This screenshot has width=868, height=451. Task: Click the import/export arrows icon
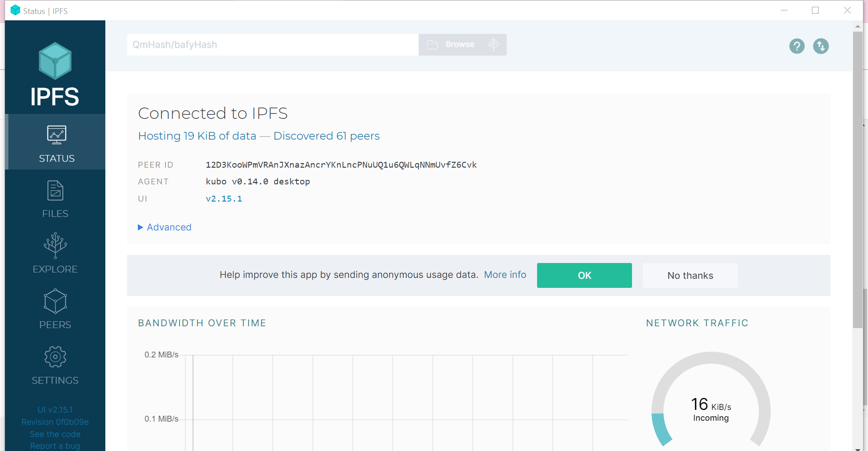point(821,46)
